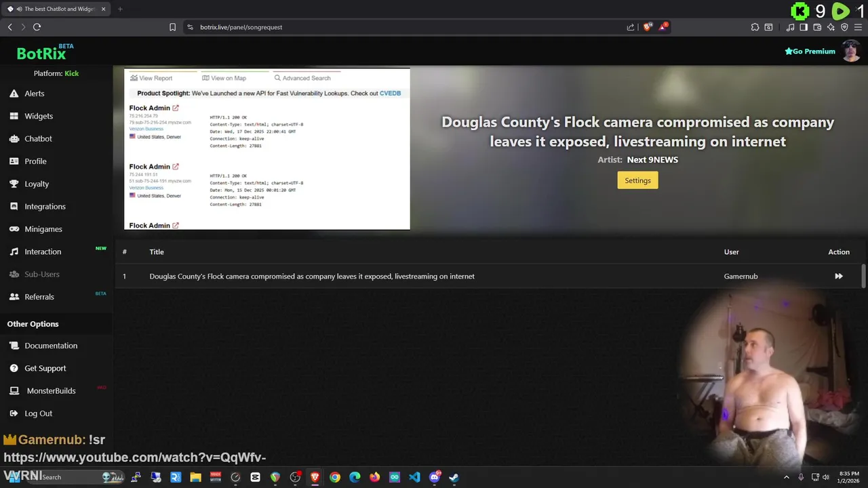The height and width of the screenshot is (488, 868).
Task: Open the Minigames section
Action: [43, 229]
